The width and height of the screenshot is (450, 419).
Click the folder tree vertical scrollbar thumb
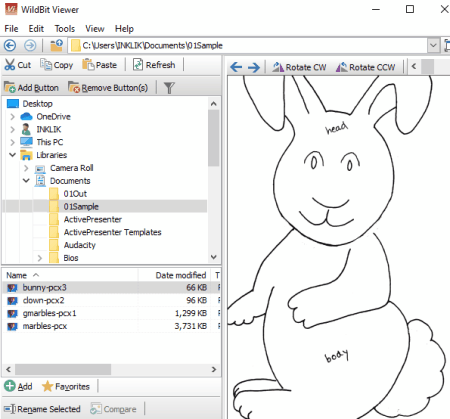coord(214,138)
